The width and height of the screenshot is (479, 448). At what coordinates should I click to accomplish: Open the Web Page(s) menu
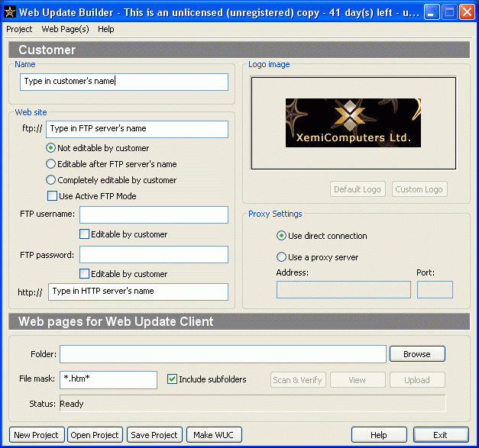click(x=66, y=29)
